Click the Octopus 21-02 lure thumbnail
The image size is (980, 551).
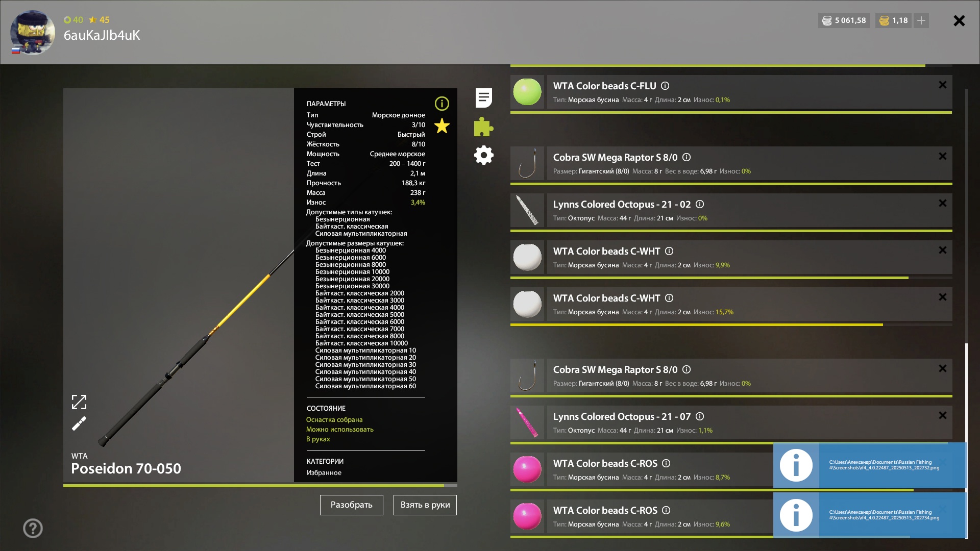coord(527,210)
